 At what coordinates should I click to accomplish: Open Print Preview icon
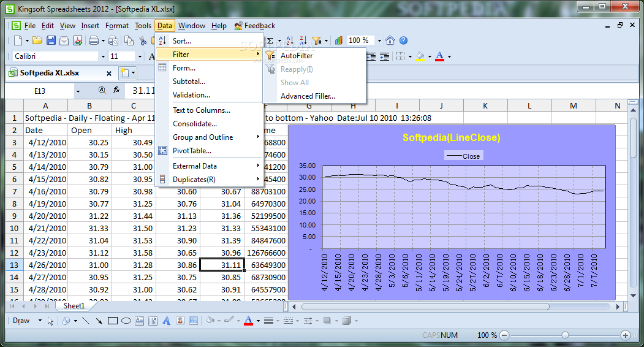tap(114, 40)
